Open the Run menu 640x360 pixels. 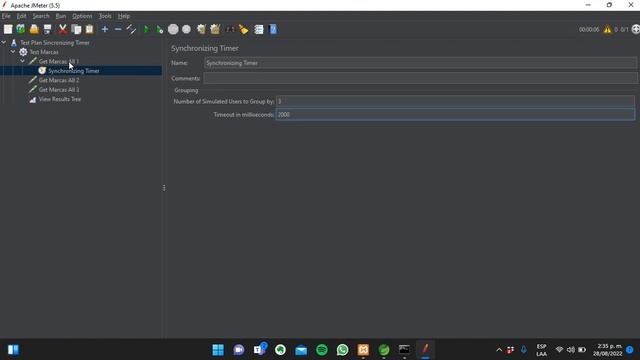[x=61, y=16]
